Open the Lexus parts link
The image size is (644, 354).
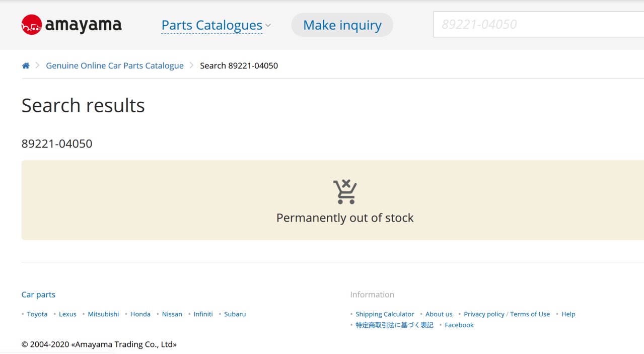click(x=67, y=314)
